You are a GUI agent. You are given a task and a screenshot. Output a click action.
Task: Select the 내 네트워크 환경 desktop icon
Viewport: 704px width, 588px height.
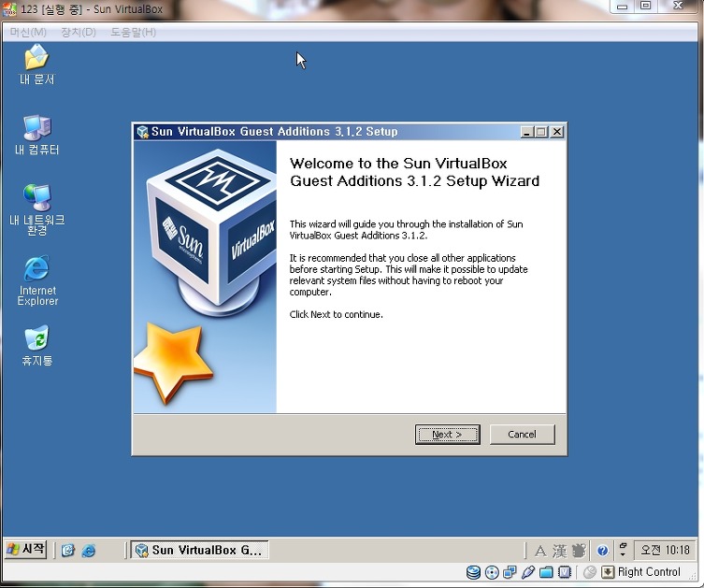[x=37, y=209]
